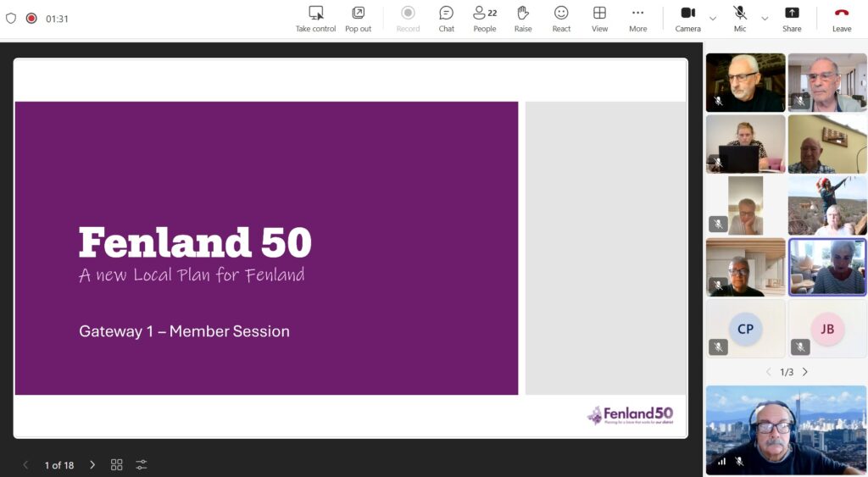Viewport: 868px width, 477px height.
Task: Expand the Mic options dropdown arrow
Action: pyautogui.click(x=765, y=19)
